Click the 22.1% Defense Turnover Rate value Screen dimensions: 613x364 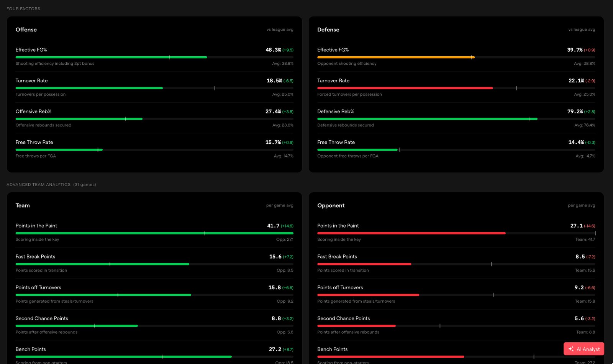click(576, 80)
